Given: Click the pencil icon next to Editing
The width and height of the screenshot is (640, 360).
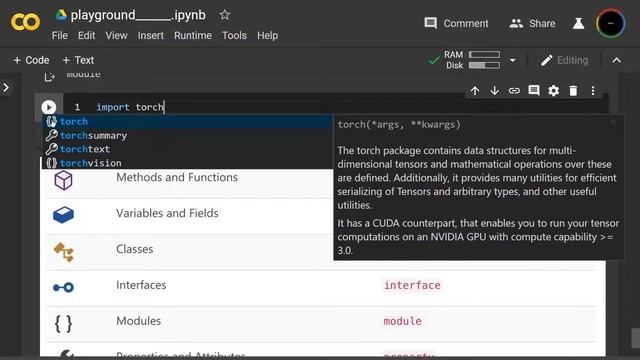Looking at the screenshot, I should [x=547, y=60].
